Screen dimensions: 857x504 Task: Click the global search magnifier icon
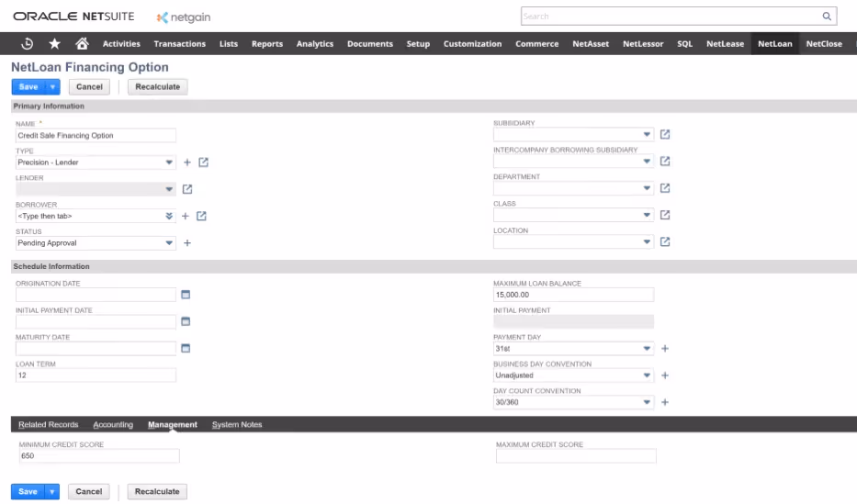(827, 17)
